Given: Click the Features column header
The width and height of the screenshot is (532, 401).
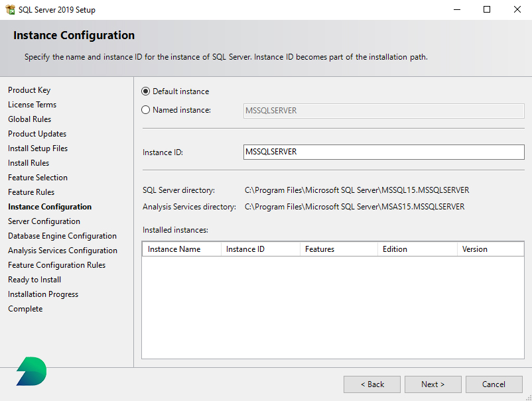Looking at the screenshot, I should tap(320, 249).
